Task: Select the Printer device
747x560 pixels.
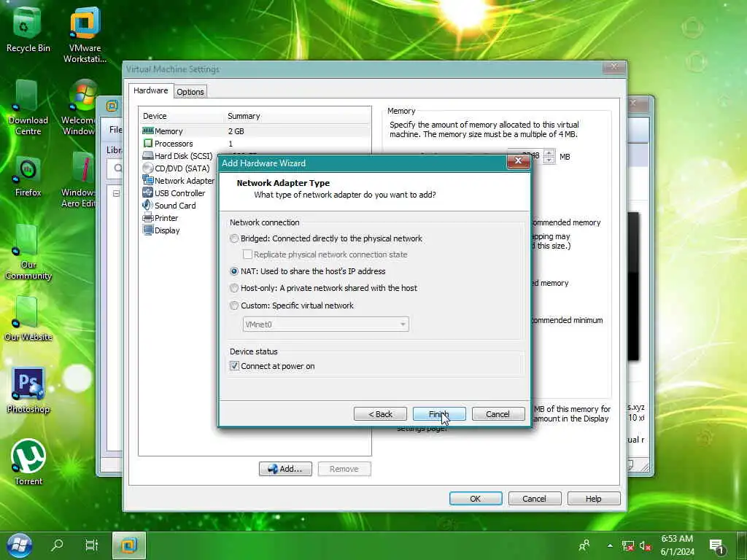Action: (160, 217)
